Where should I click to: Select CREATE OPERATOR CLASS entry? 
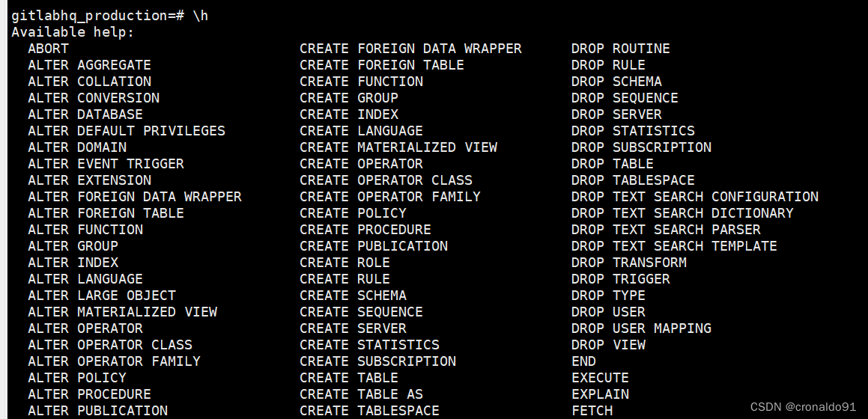point(386,180)
